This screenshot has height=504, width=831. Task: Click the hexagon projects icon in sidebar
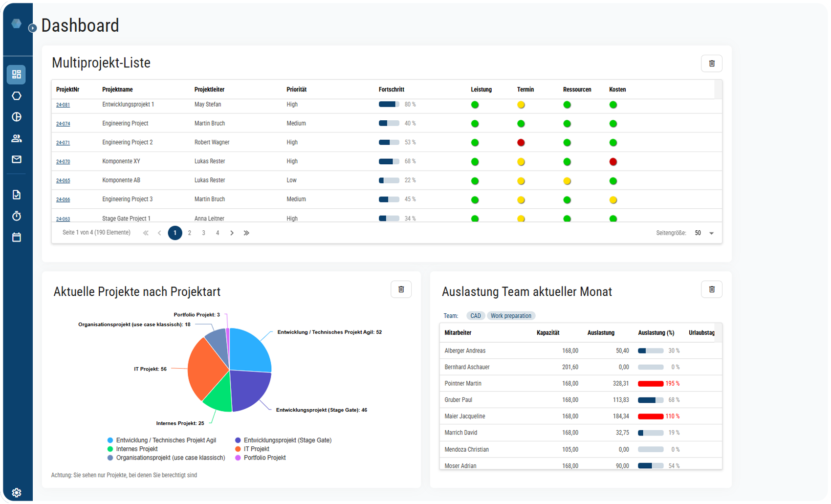coord(16,96)
